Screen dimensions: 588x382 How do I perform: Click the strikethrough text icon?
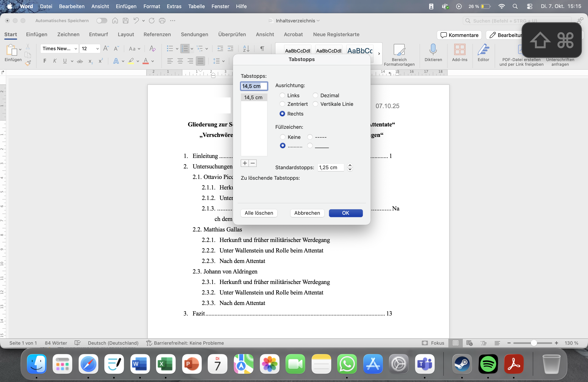tap(80, 61)
